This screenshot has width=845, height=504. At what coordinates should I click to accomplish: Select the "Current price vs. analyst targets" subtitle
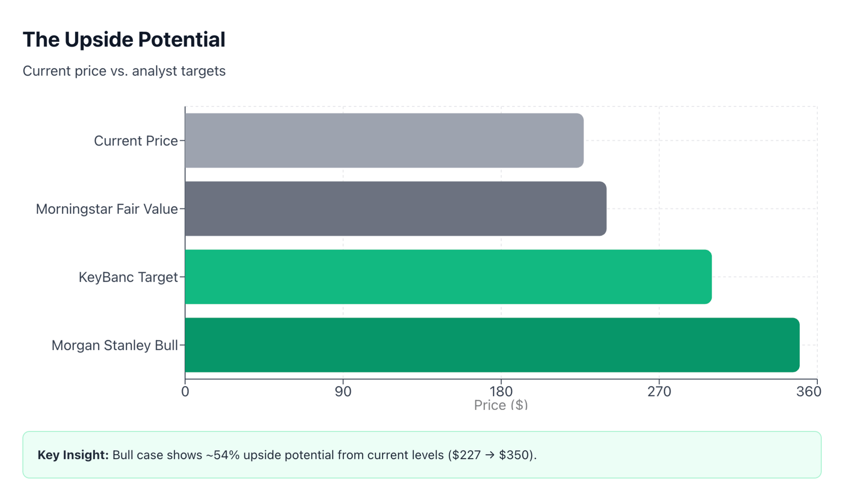[x=124, y=71]
